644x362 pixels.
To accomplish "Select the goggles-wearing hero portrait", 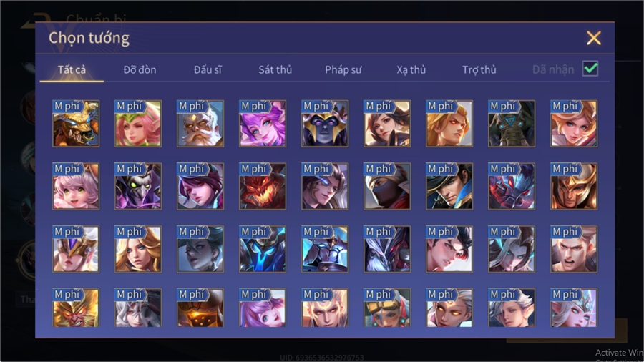I will pos(387,308).
